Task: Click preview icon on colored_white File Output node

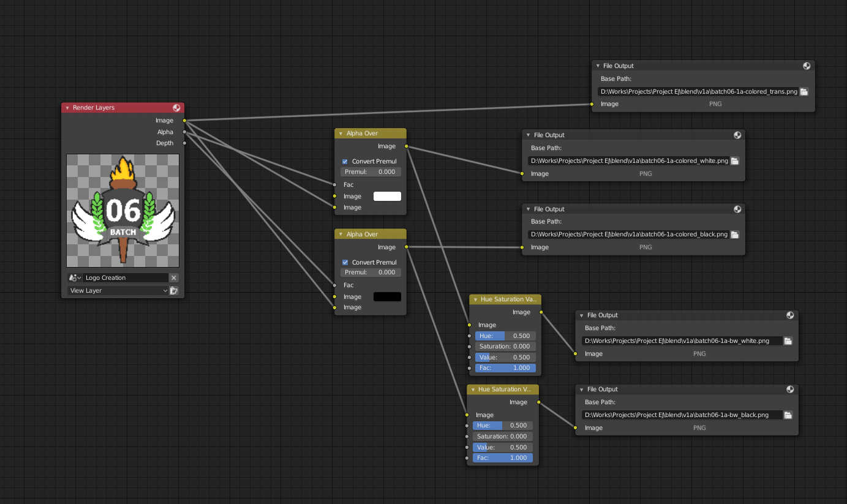Action: click(x=737, y=135)
